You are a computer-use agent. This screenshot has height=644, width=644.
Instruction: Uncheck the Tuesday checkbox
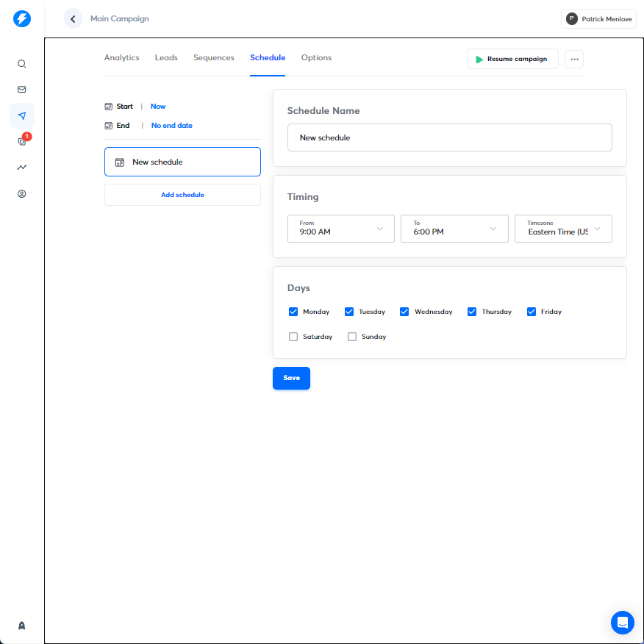pos(349,312)
